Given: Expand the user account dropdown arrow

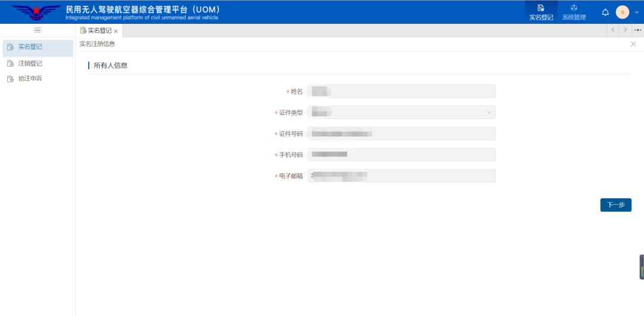Looking at the screenshot, I should 636,13.
